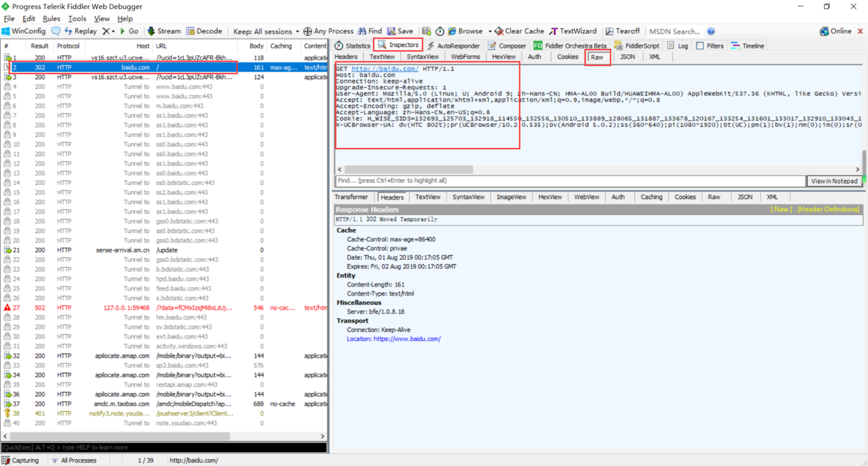Open WinConfig from the toolbar
The height and width of the screenshot is (466, 868).
point(24,32)
